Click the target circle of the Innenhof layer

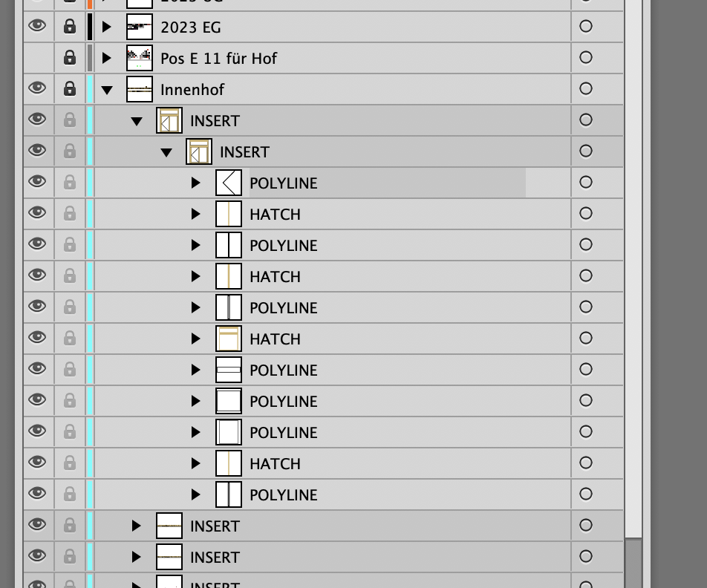coord(586,88)
